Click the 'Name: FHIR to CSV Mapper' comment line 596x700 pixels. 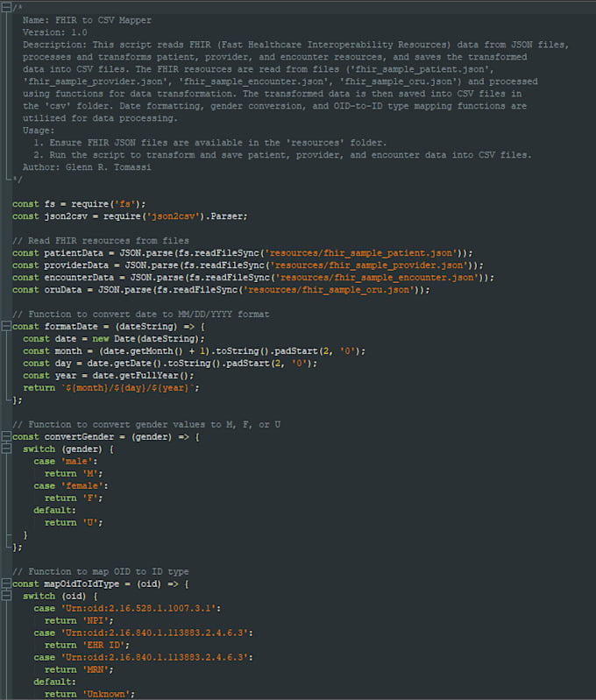point(87,20)
